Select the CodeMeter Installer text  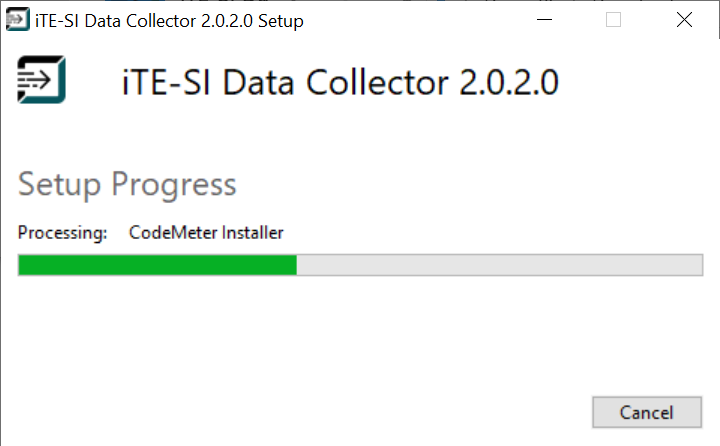pyautogui.click(x=206, y=233)
